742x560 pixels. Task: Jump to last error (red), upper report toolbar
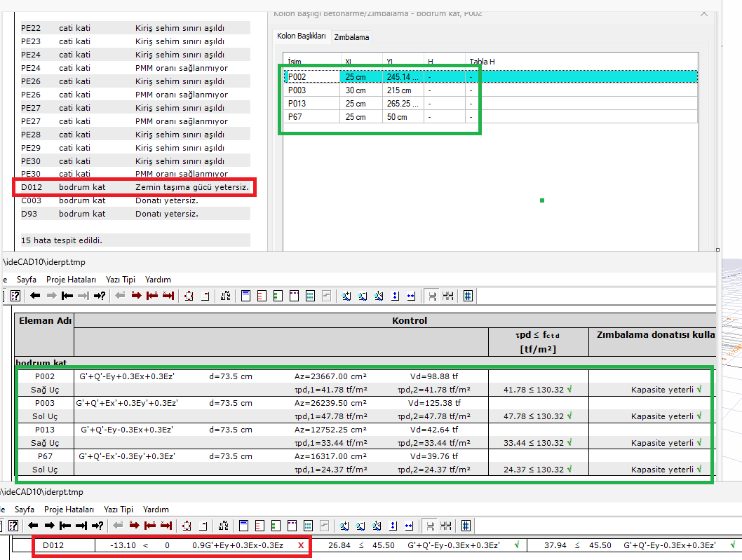point(168,296)
